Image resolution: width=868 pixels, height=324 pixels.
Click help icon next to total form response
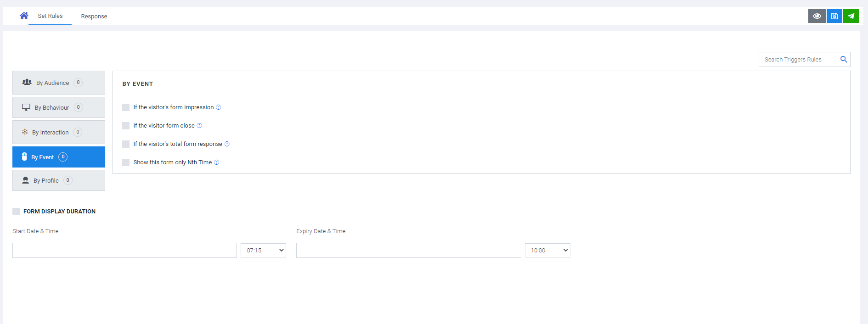(x=227, y=144)
